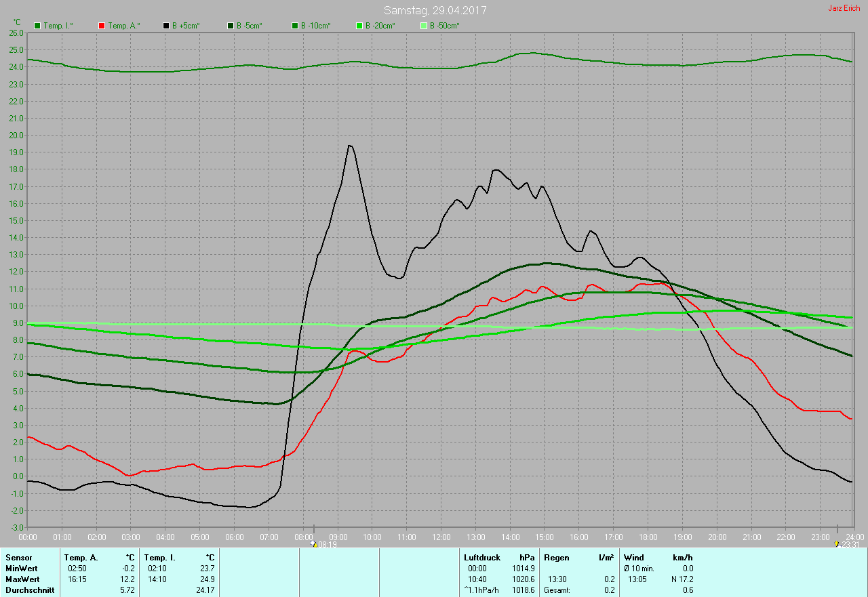Image resolution: width=868 pixels, height=597 pixels.
Task: Click the rain time "13:30"
Action: 557,579
